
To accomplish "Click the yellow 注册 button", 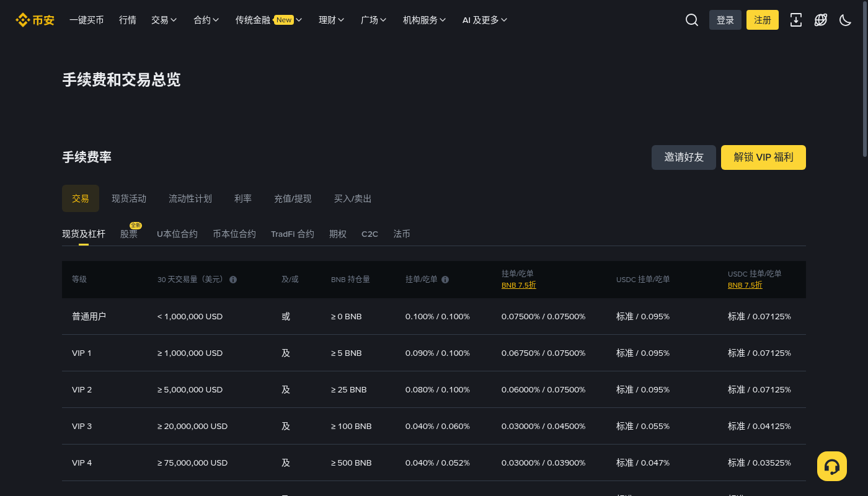I will tap(763, 20).
